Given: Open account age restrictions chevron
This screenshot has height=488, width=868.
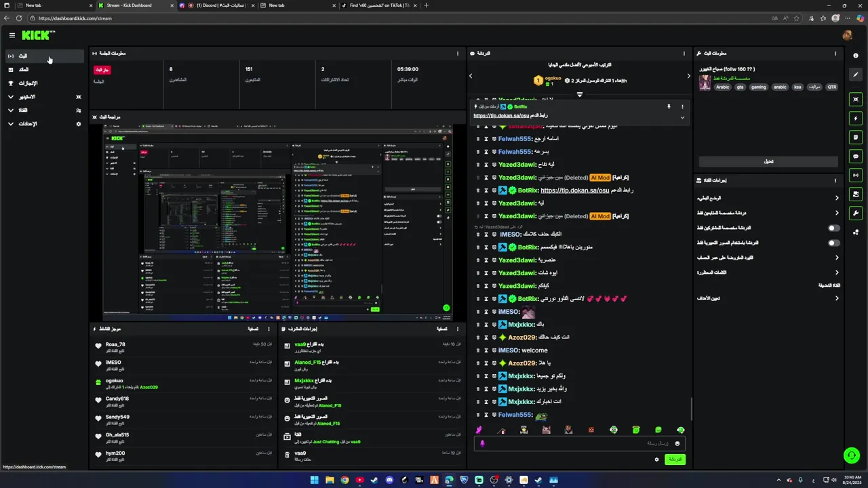Looking at the screenshot, I should click(837, 258).
